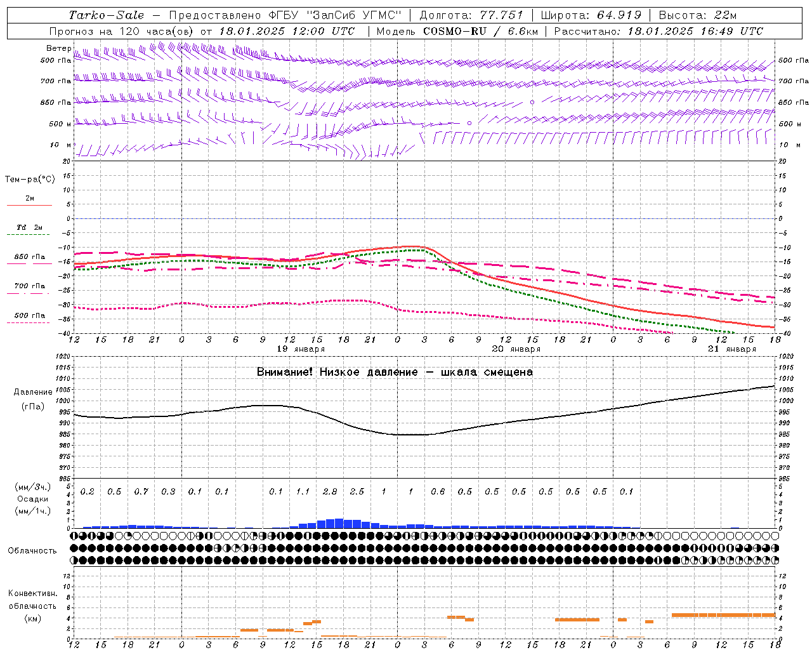Click the Тем-ра(°C) temperature axis title
Viewport: 812px width, 650px height.
[x=30, y=180]
